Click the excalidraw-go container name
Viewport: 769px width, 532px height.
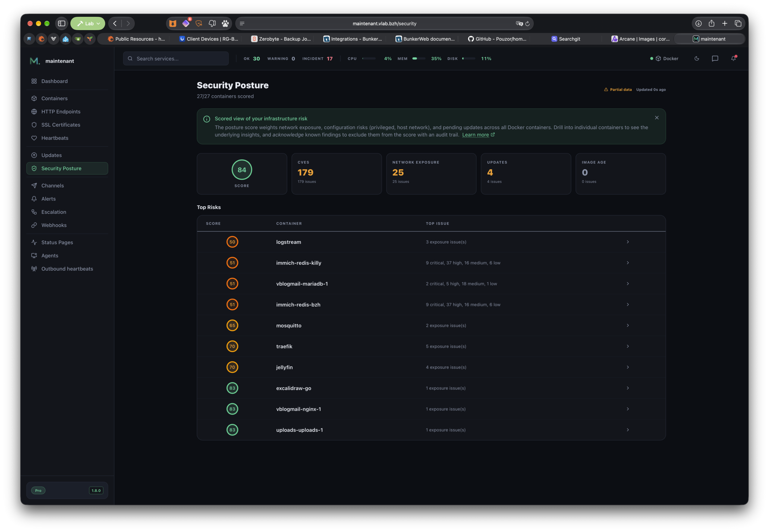[293, 388]
